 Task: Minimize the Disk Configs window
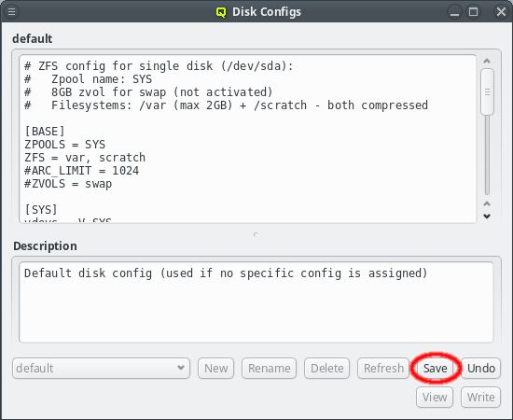coord(454,12)
